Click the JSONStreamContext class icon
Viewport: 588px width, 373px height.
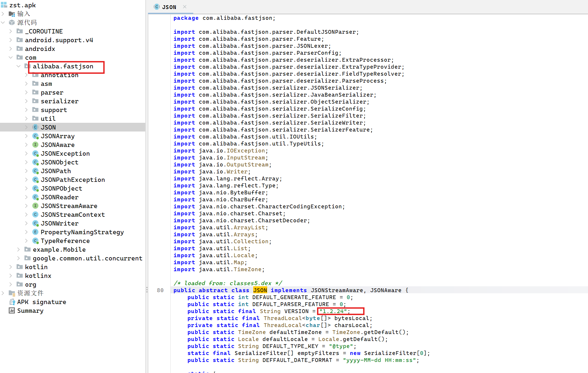coord(36,215)
